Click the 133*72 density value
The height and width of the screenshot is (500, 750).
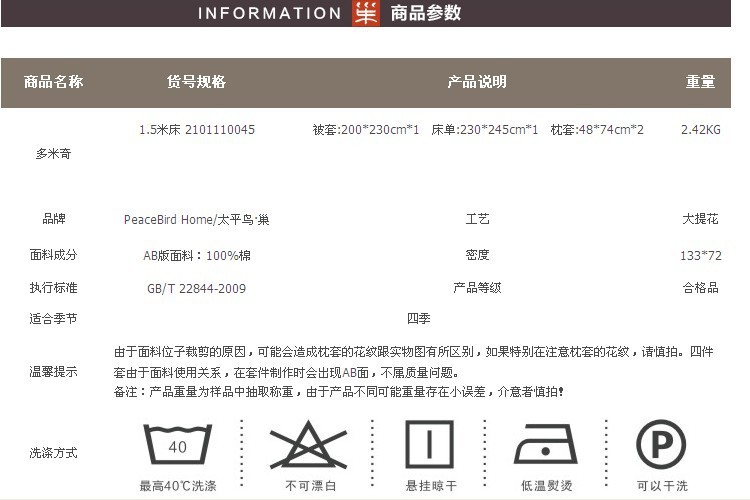pyautogui.click(x=700, y=256)
